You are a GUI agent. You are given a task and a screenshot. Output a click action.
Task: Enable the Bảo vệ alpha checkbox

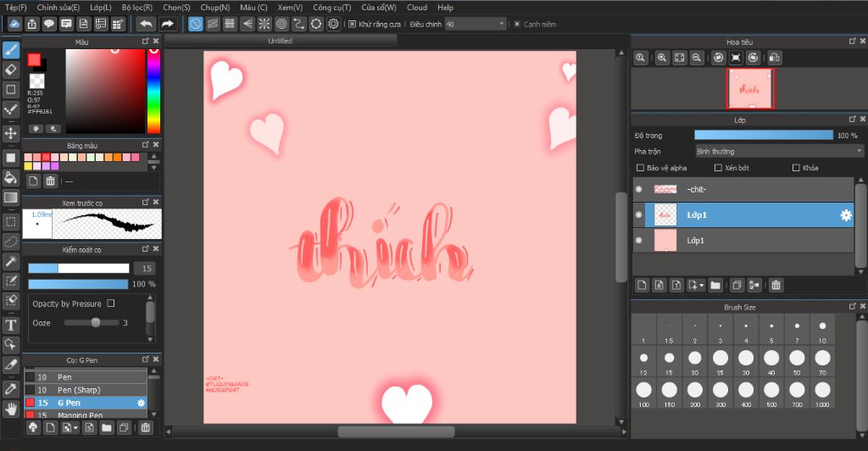tap(641, 168)
